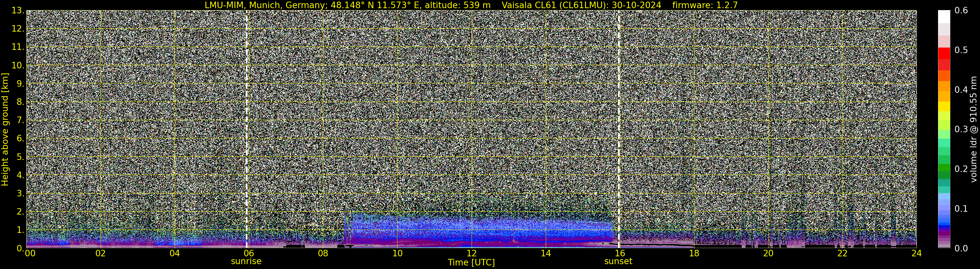Click the "06" time axis tick label
Viewport: 980px width, 269px height.
coord(249,253)
